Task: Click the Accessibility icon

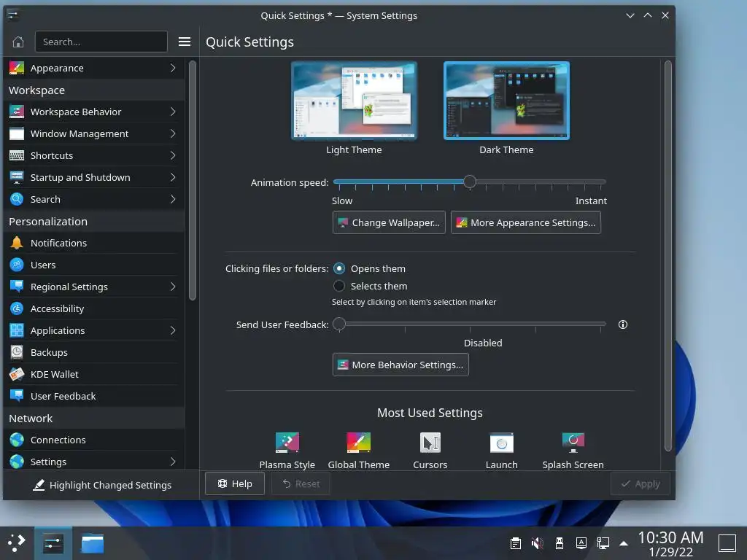Action: click(17, 308)
